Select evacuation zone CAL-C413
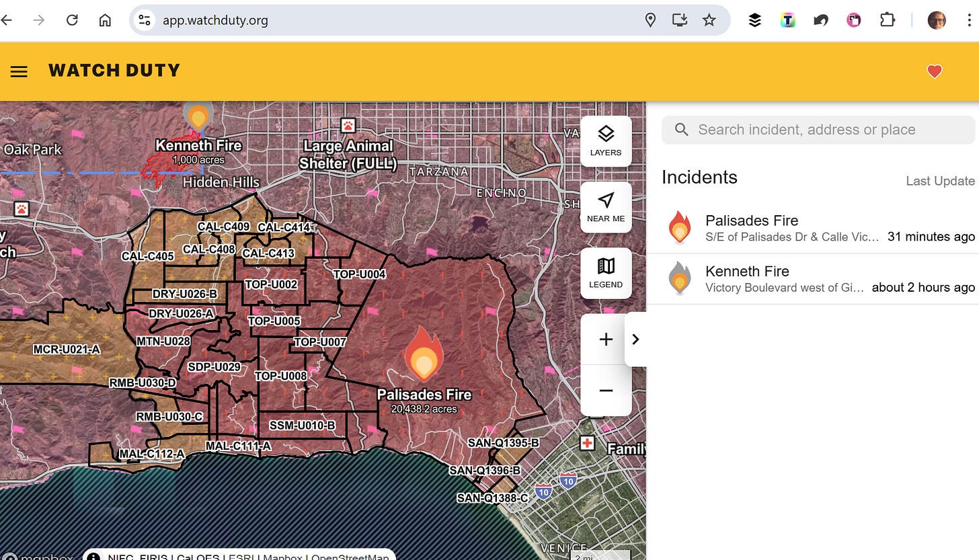This screenshot has height=560, width=979. (x=268, y=253)
